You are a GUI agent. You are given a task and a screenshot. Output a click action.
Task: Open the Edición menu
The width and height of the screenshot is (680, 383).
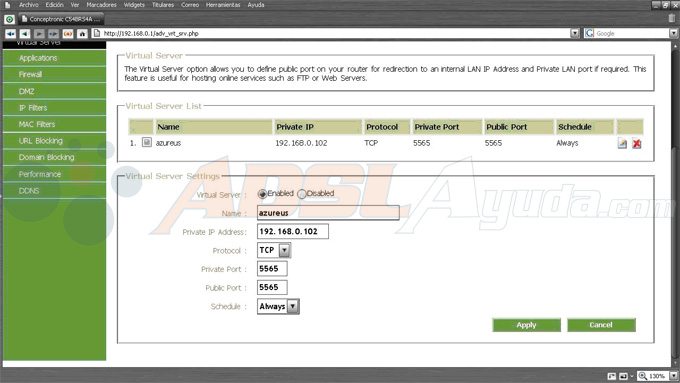click(54, 5)
